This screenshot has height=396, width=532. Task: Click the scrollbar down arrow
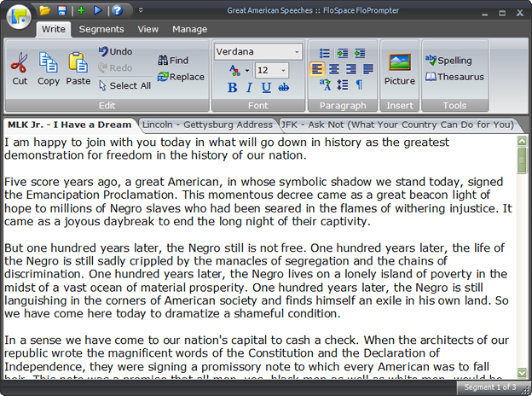(522, 373)
